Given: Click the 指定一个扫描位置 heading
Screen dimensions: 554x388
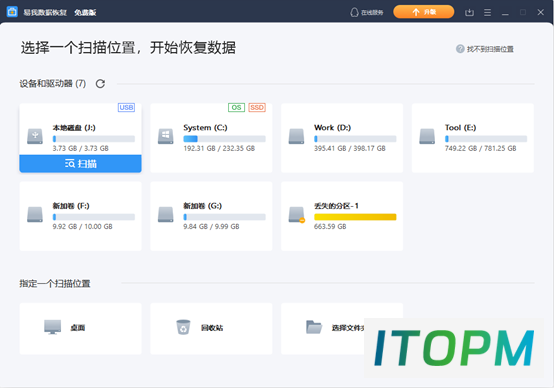Looking at the screenshot, I should 55,283.
